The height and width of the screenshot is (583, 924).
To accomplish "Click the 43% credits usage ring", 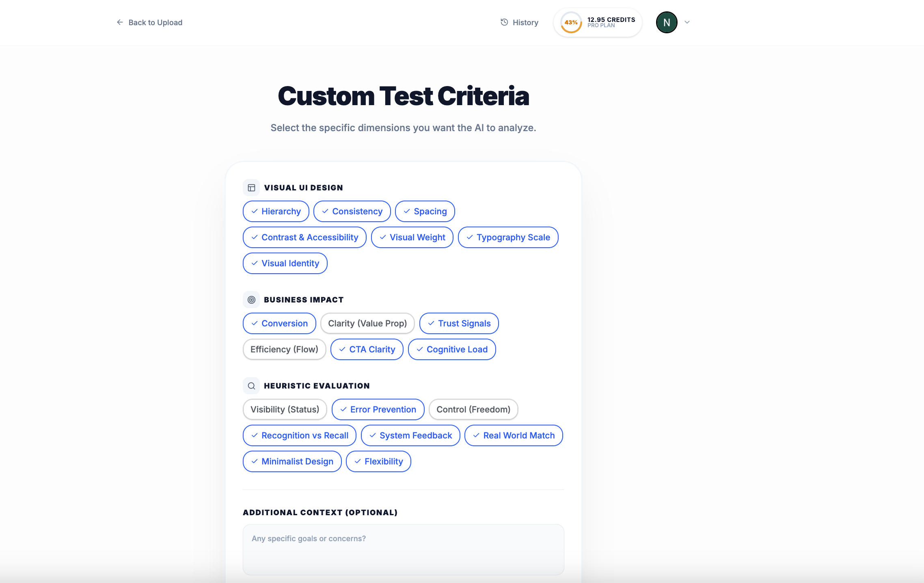I will tap(571, 23).
